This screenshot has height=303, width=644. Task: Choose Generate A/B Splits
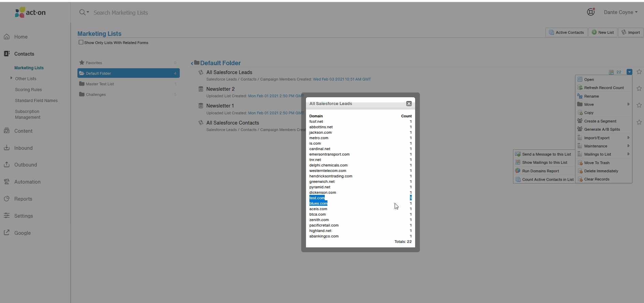[x=604, y=129]
